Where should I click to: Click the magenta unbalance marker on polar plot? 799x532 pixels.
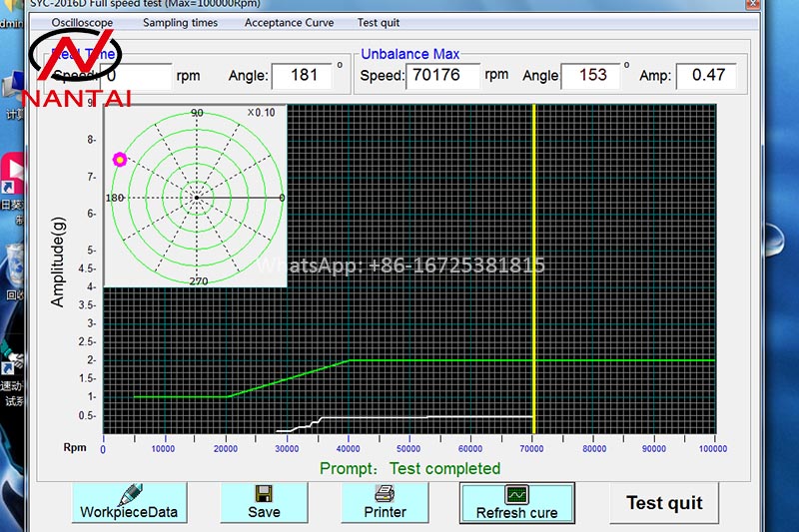click(120, 159)
